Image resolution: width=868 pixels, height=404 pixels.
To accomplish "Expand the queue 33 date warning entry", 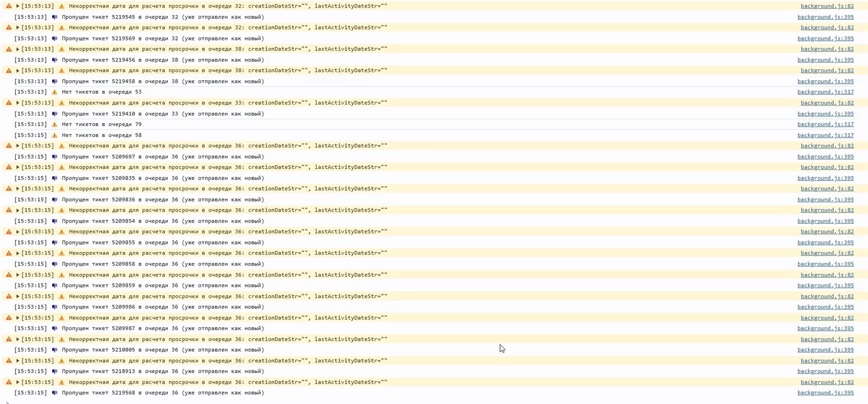I will coord(18,103).
